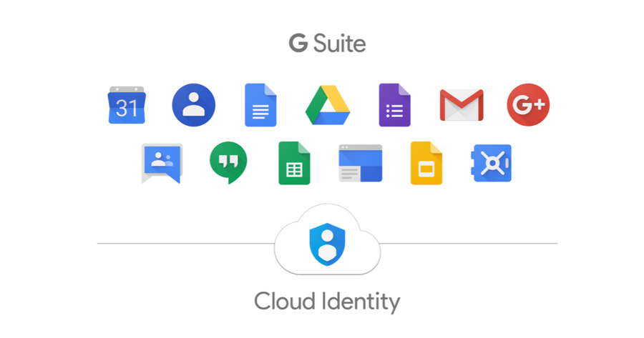Screen dimensions: 644x338
Task: Click the Google Contacts icon
Action: (193, 105)
